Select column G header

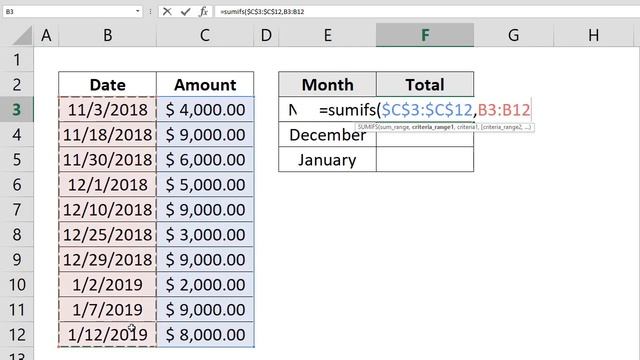(x=513, y=35)
